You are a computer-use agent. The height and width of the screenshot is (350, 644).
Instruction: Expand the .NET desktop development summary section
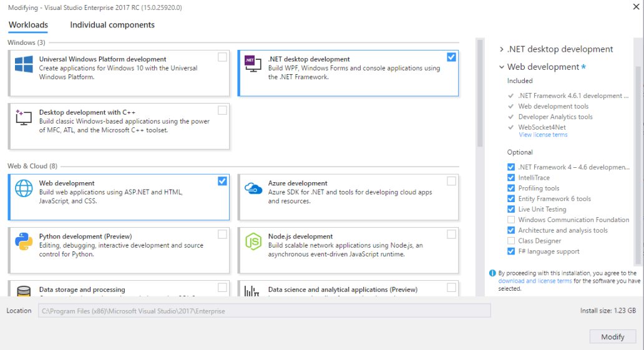pyautogui.click(x=502, y=49)
